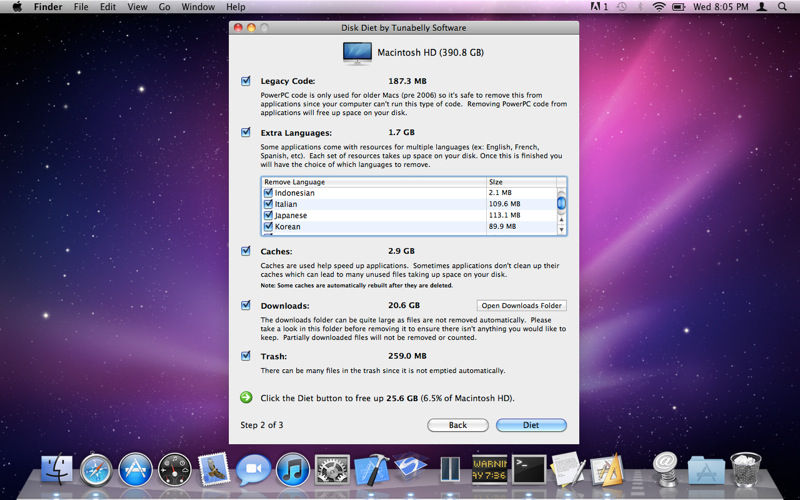Click the 89.9 MB size for Korean
The image size is (800, 500).
click(x=503, y=226)
